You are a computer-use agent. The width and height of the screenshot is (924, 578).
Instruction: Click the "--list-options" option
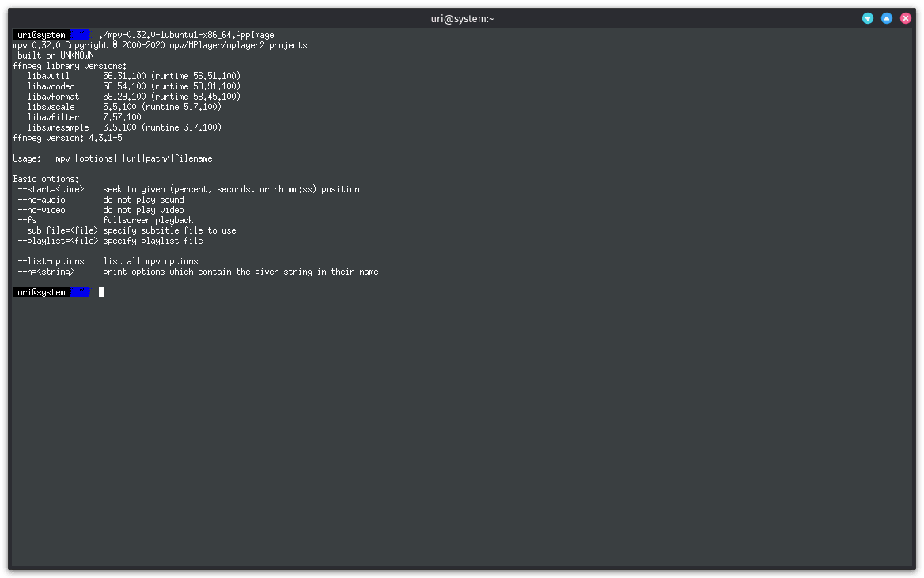click(51, 262)
